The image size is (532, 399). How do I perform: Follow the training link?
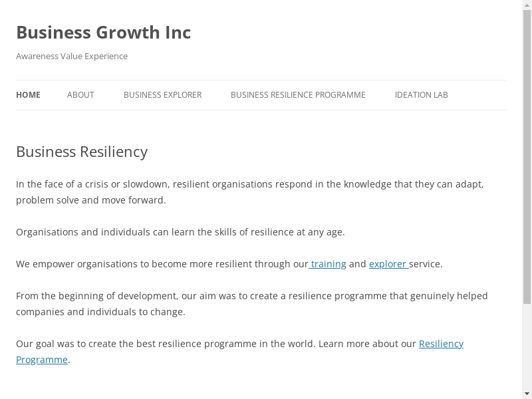click(329, 264)
